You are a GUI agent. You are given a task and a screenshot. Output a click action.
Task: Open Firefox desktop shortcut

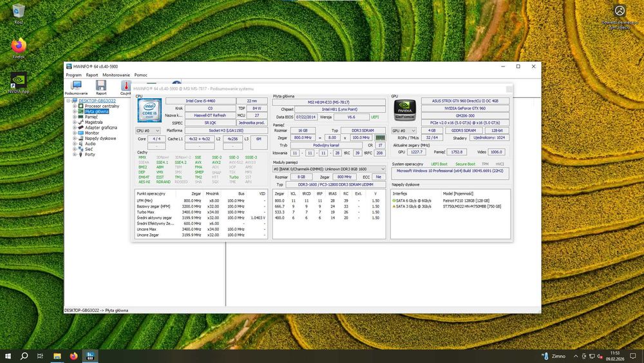click(19, 48)
